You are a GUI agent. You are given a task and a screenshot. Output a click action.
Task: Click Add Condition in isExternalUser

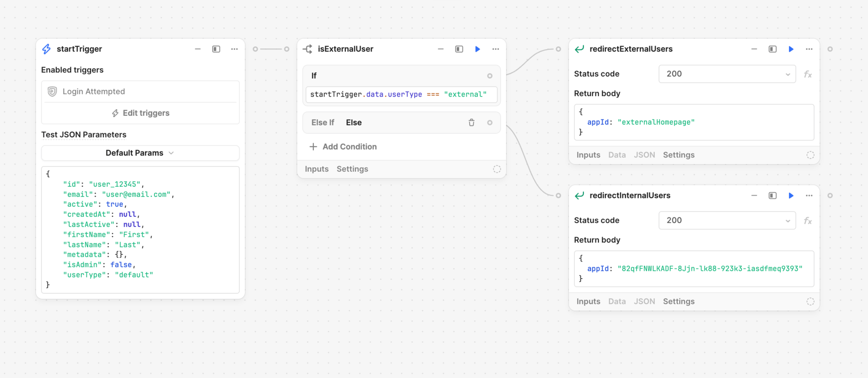click(x=343, y=147)
